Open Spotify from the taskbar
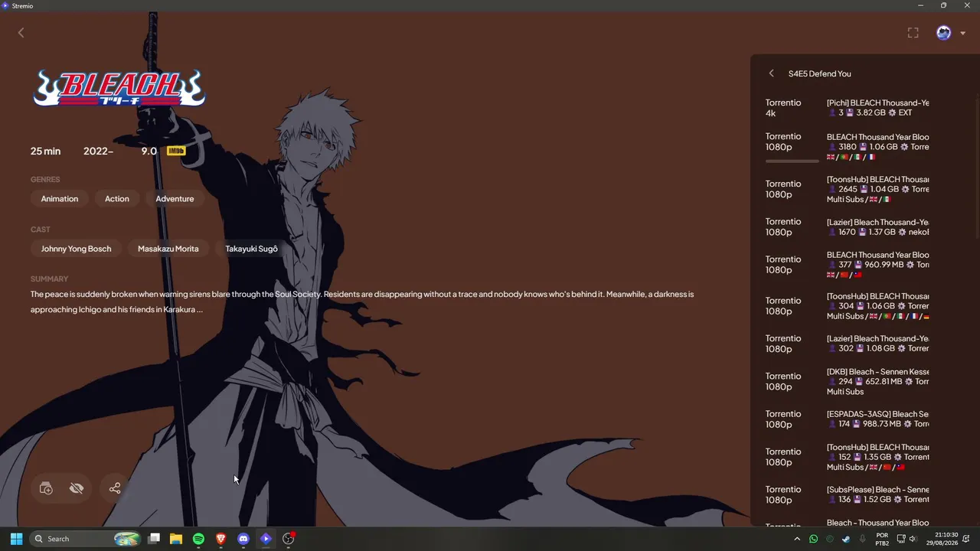Image resolution: width=980 pixels, height=551 pixels. (198, 539)
